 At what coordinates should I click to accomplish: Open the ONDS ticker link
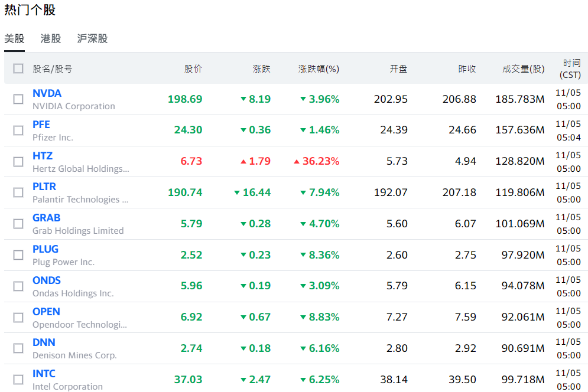coord(47,280)
